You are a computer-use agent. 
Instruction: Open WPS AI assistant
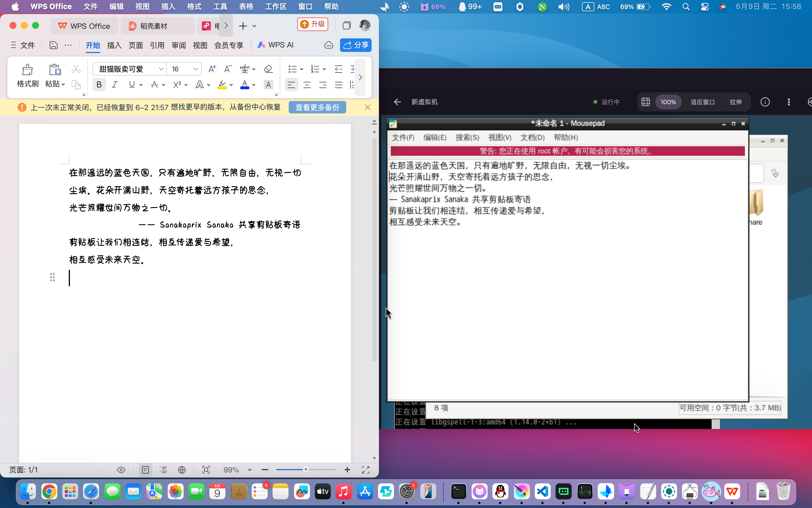tap(275, 45)
